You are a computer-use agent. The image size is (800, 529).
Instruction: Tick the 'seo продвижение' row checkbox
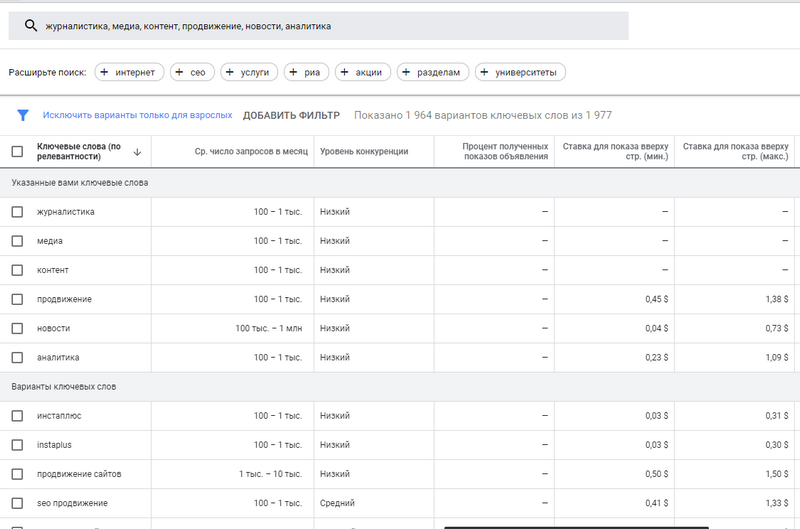point(17,503)
